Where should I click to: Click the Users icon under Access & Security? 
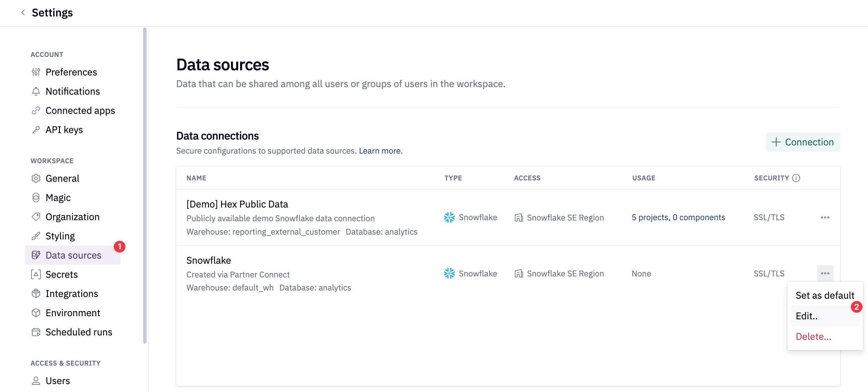point(36,380)
